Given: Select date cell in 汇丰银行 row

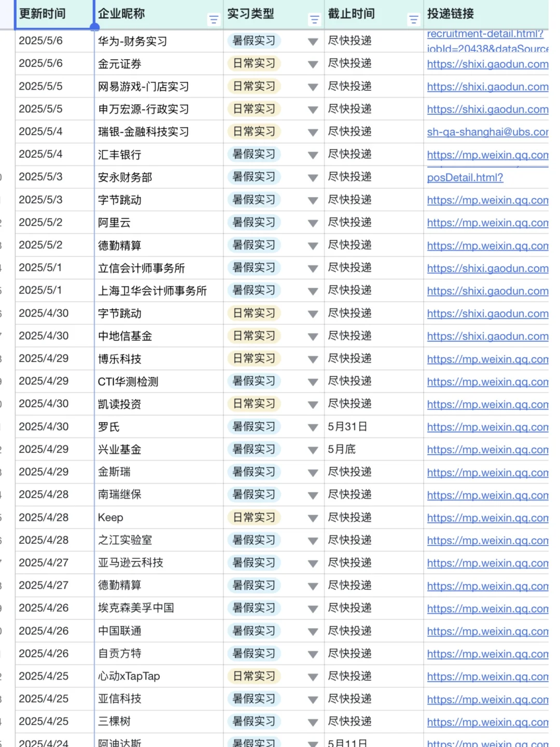Looking at the screenshot, I should (54, 154).
